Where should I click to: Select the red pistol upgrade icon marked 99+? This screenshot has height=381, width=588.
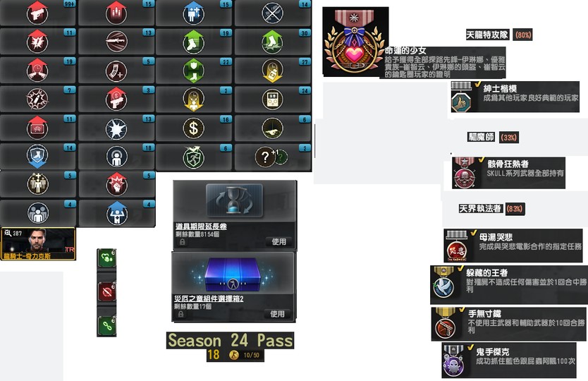(x=37, y=13)
